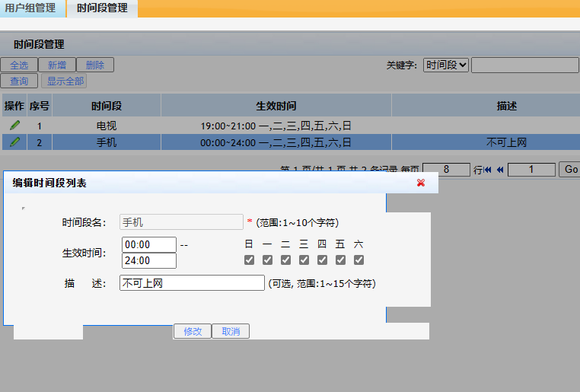Image resolution: width=580 pixels, height=392 pixels.
Task: Focus the keyword search input field
Action: [525, 65]
